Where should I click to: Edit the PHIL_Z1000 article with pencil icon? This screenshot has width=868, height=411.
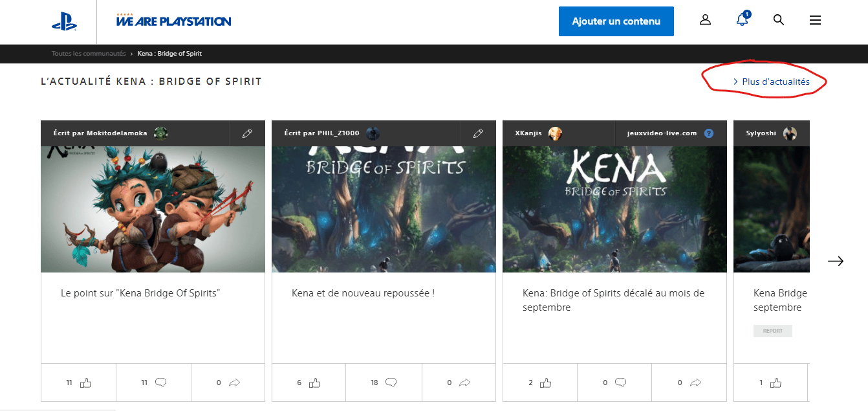pyautogui.click(x=478, y=133)
